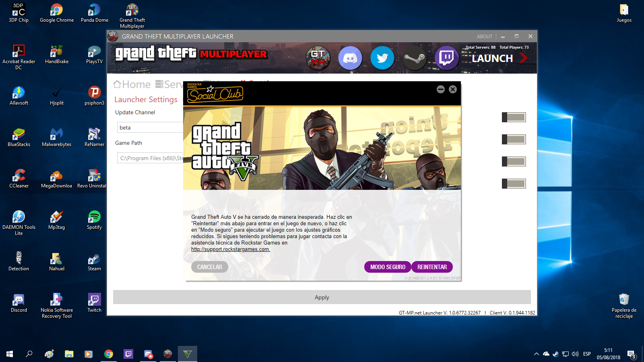Click the REINTENTAR button

point(432,267)
